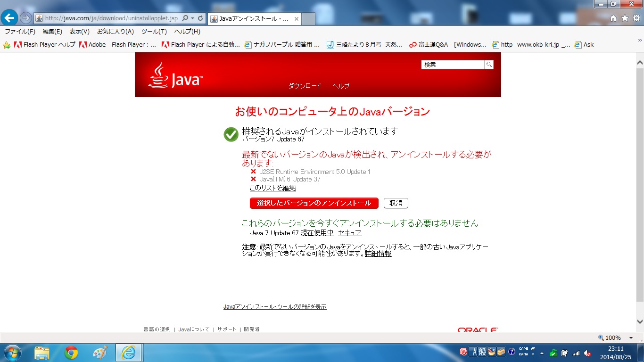Open Paint from the taskbar
This screenshot has height=362, width=644.
tap(100, 353)
